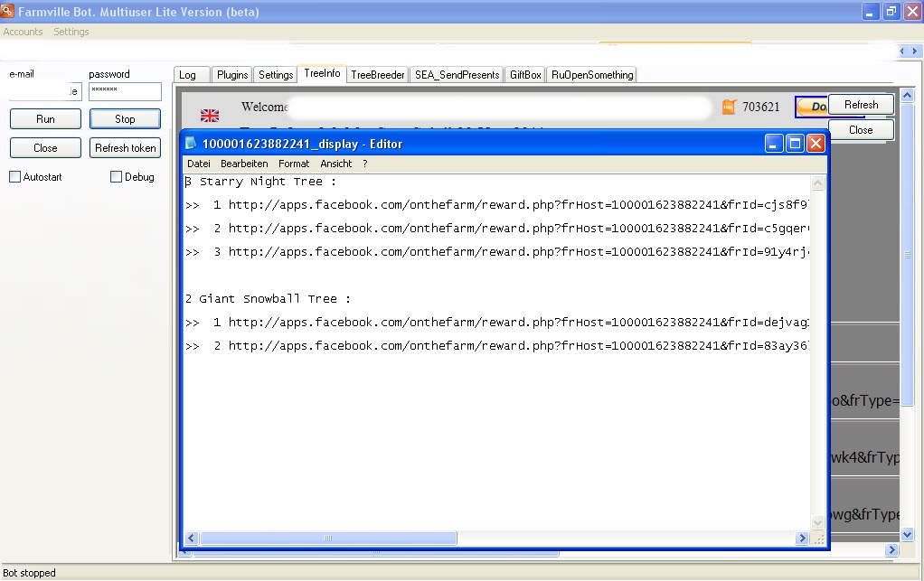Screen dimensions: 924x581
Task: Maximize the Editor window
Action: pyautogui.click(x=795, y=143)
